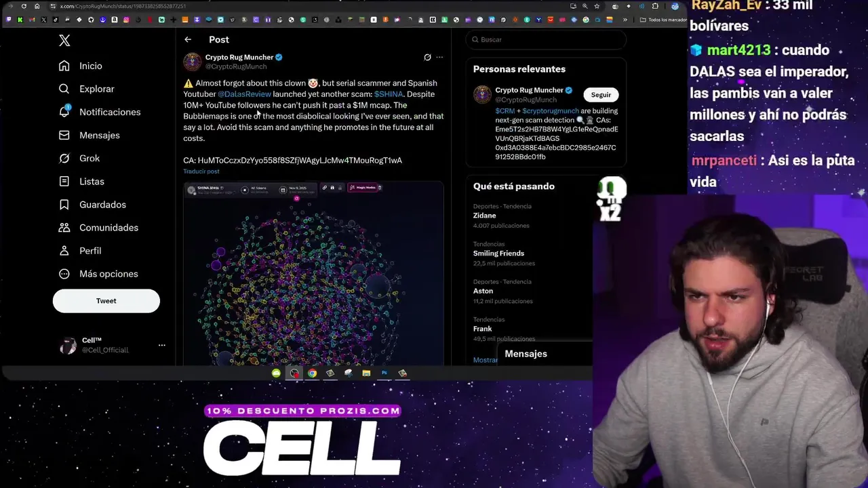Open Mensajes from the left sidebar
This screenshot has width=868, height=488.
89,135
